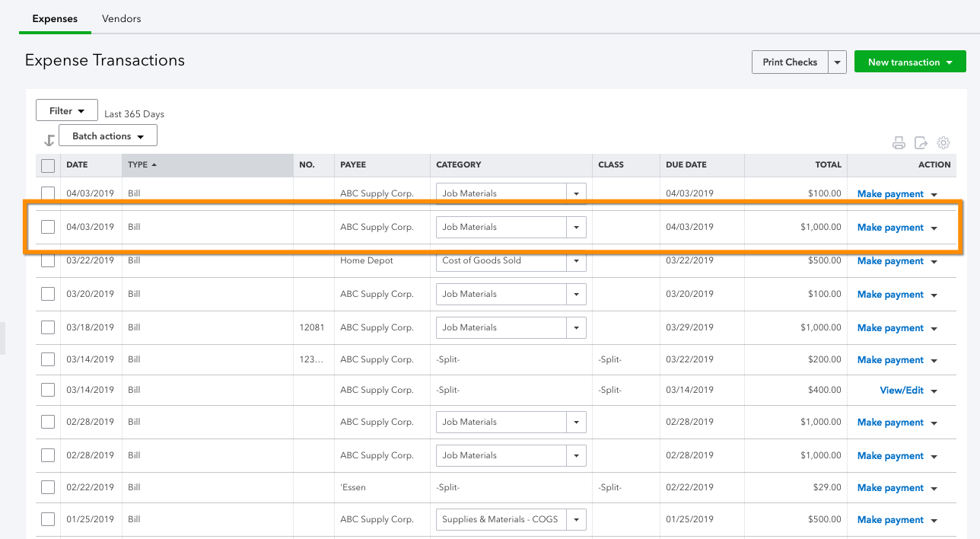Click the print list icon above the table
The height and width of the screenshot is (539, 980).
click(x=899, y=142)
